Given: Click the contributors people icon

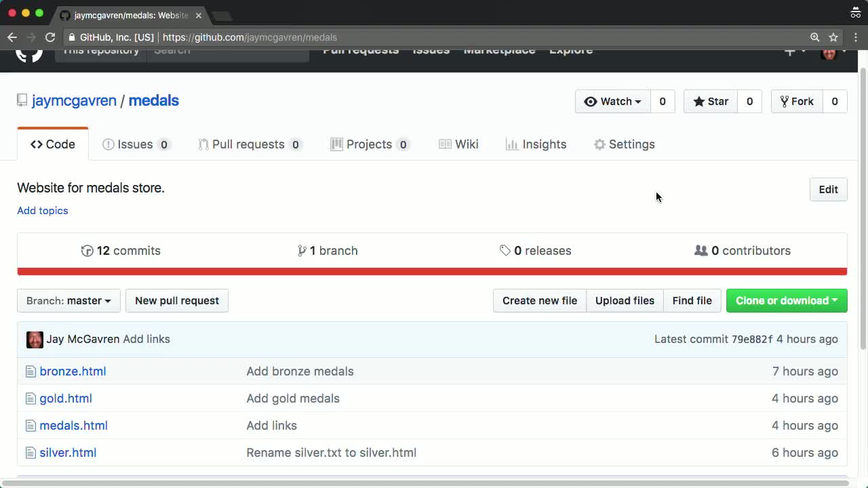Looking at the screenshot, I should [701, 251].
